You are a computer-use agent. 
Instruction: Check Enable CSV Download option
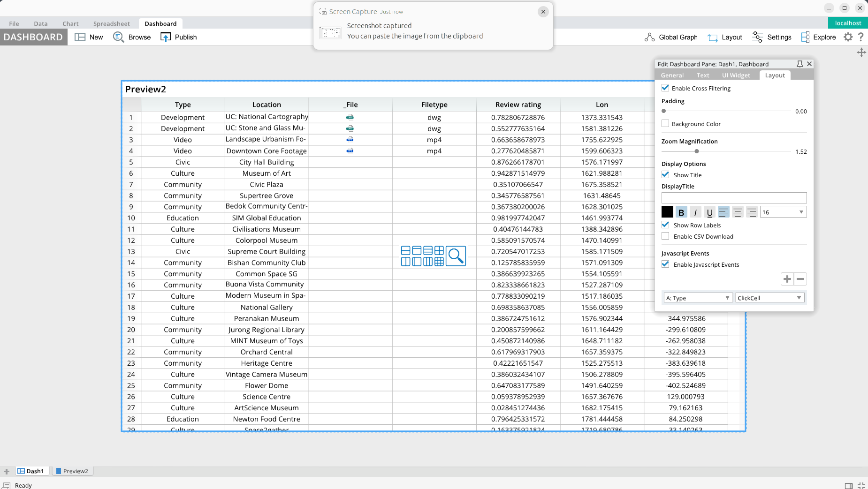(665, 236)
